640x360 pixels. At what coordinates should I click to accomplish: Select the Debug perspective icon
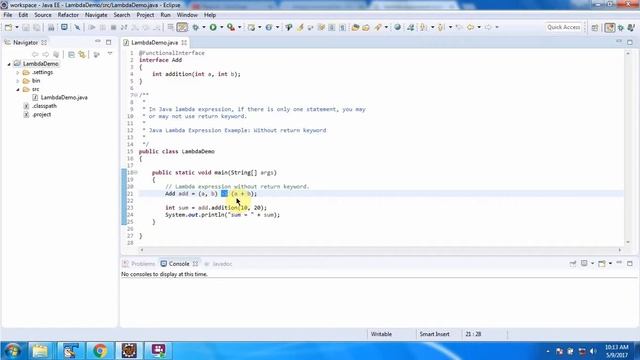621,27
